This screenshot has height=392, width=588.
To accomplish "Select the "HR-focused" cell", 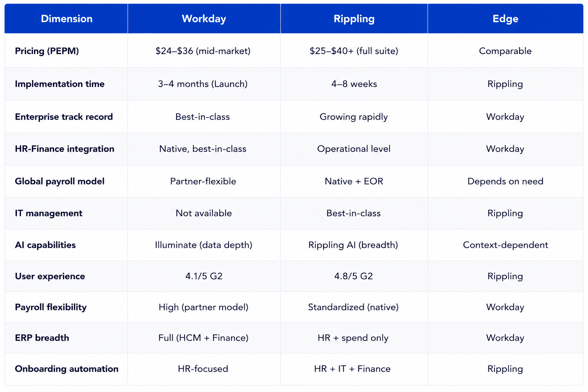I will point(203,369).
